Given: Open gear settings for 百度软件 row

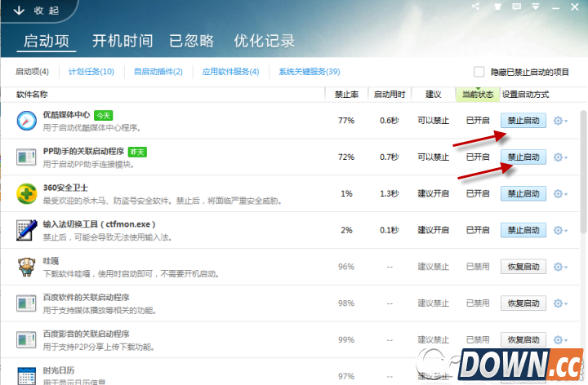Looking at the screenshot, I should (x=560, y=303).
